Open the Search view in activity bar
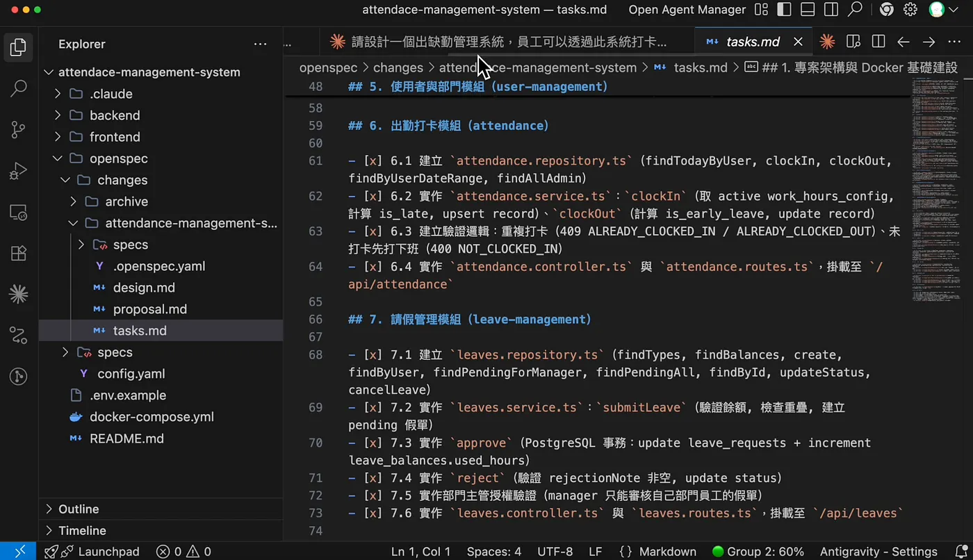Screen dimensions: 973x560 [19, 88]
